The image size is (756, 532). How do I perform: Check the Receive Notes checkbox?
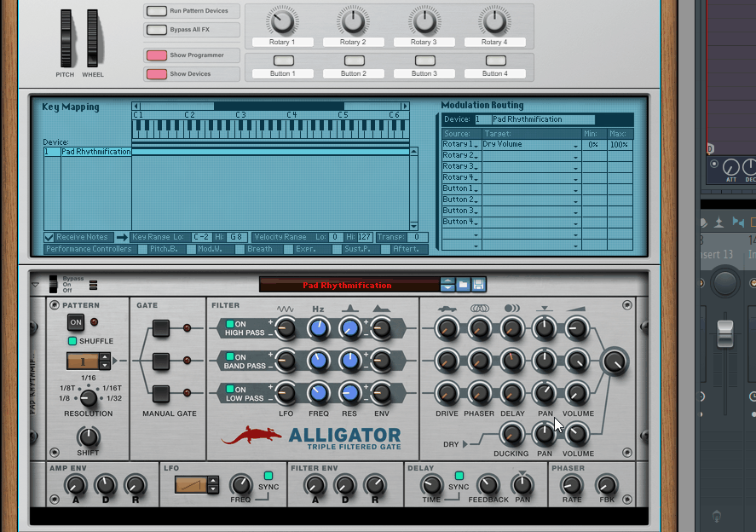[49, 237]
